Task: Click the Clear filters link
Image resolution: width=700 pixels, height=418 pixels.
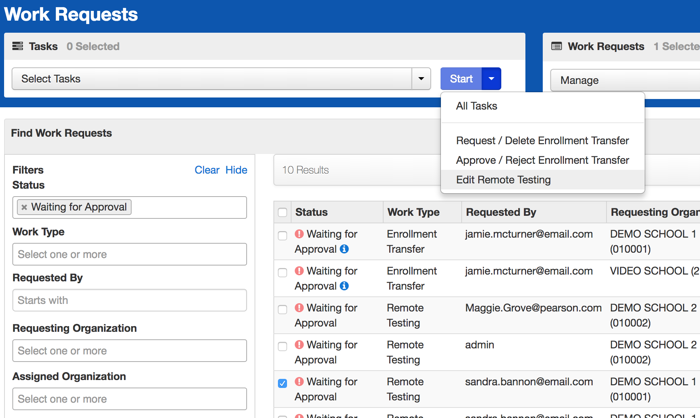Action: [207, 170]
